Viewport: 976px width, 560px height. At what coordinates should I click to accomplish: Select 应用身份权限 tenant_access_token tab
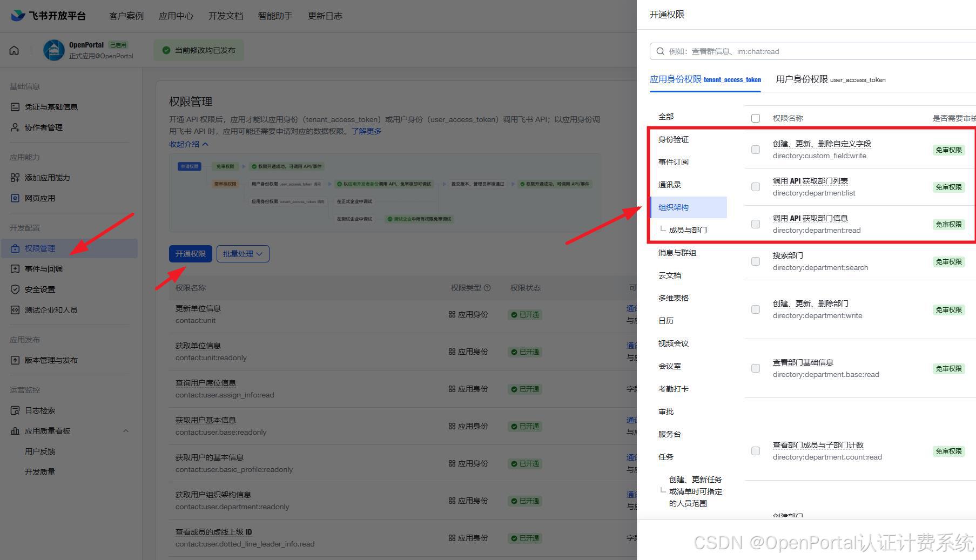click(x=705, y=79)
